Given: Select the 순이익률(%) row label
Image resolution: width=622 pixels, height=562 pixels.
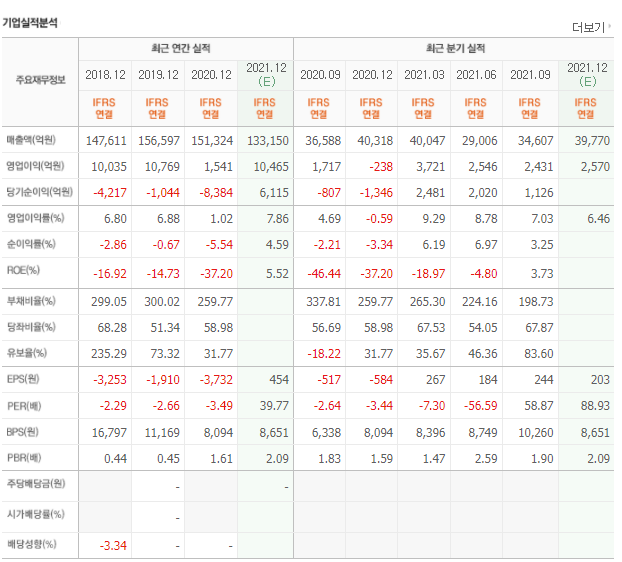Looking at the screenshot, I should pyautogui.click(x=31, y=244).
